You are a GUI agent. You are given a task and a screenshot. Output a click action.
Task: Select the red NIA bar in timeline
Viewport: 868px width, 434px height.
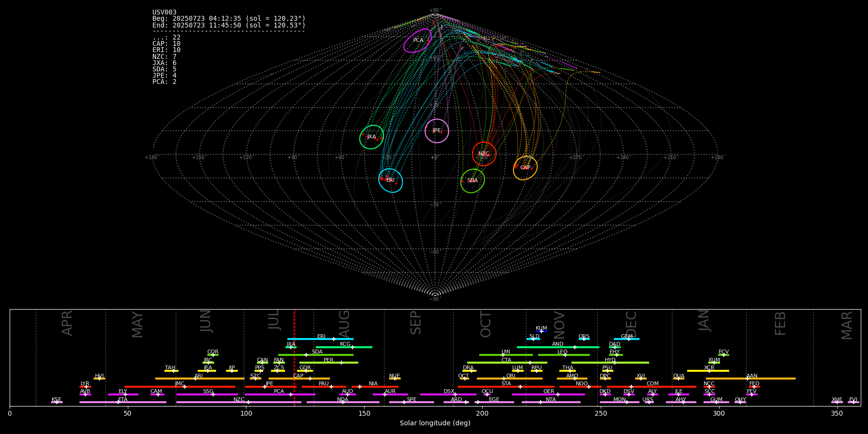point(375,387)
